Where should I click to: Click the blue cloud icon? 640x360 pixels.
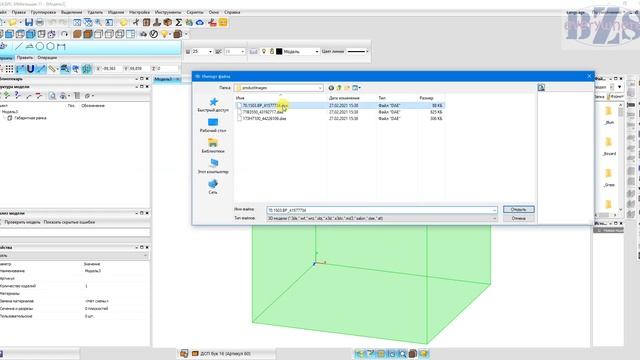[200, 22]
